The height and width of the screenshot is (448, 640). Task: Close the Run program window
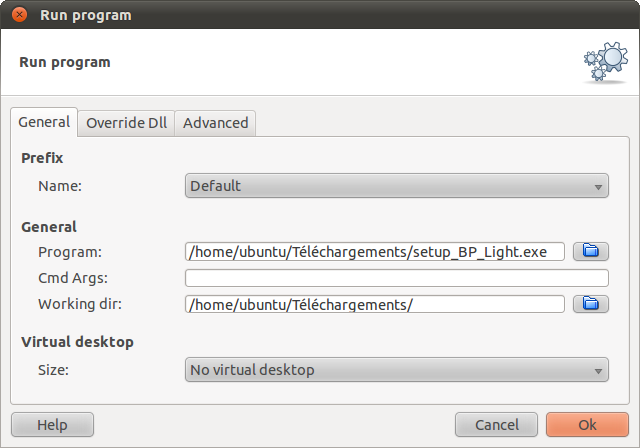point(19,15)
